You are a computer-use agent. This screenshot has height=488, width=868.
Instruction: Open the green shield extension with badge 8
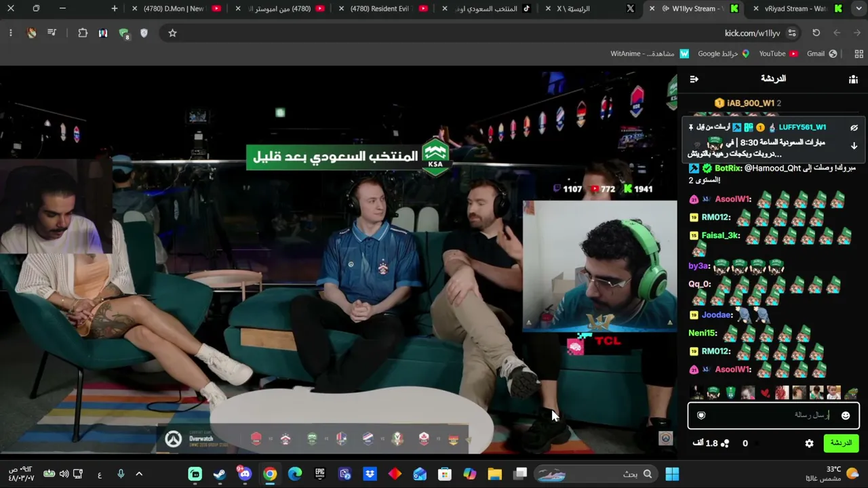tap(123, 33)
